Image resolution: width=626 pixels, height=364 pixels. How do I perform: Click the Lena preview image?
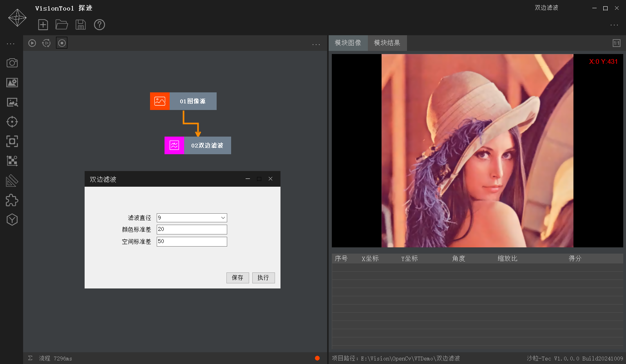pyautogui.click(x=478, y=151)
